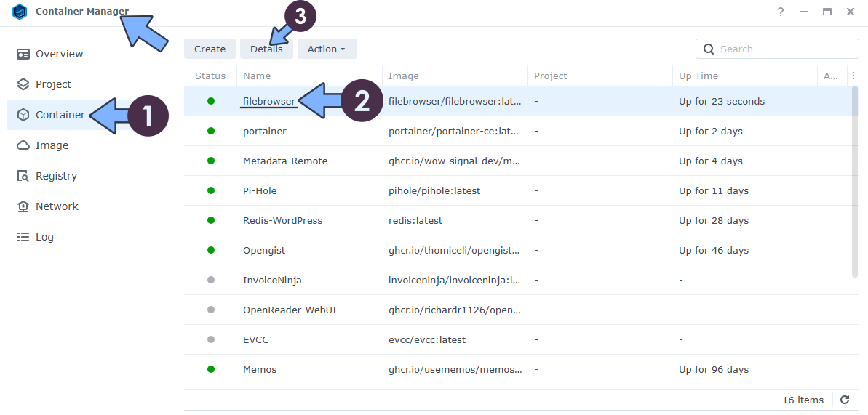Click the Details button

[266, 49]
